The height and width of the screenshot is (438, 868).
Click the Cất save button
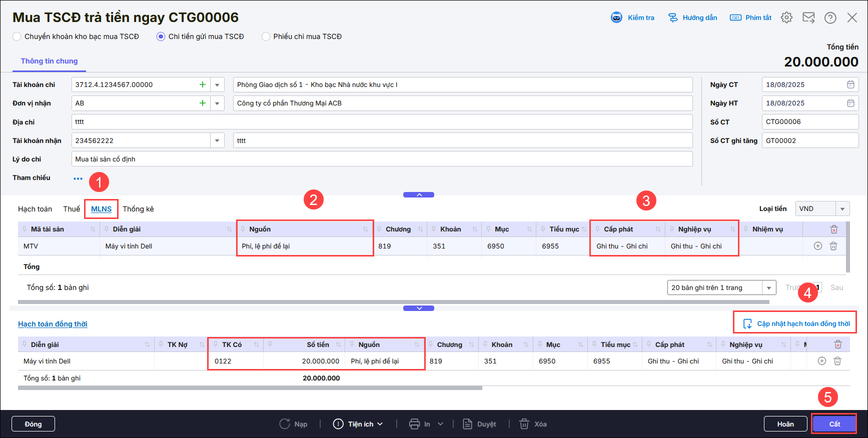tap(834, 424)
